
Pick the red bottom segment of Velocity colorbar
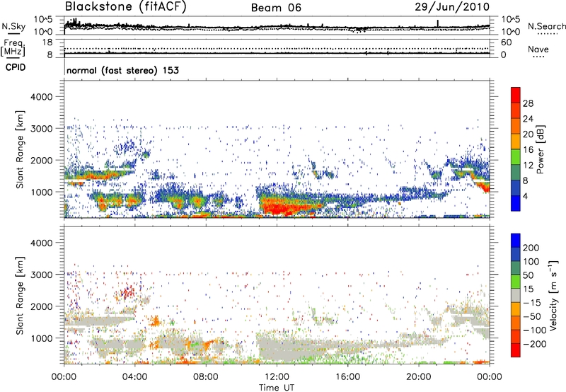pos(516,350)
